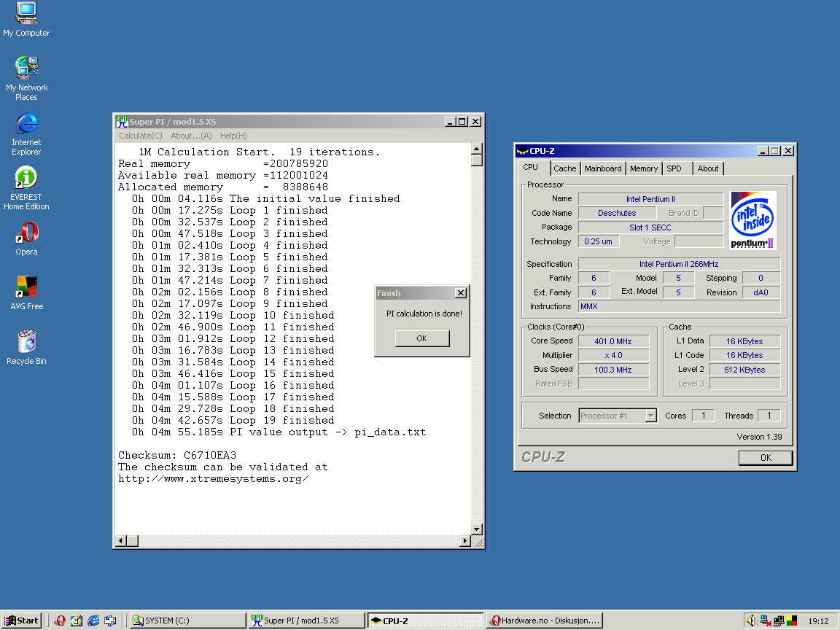Image resolution: width=840 pixels, height=630 pixels.
Task: Click the Super PI title bar icon
Action: tap(122, 122)
